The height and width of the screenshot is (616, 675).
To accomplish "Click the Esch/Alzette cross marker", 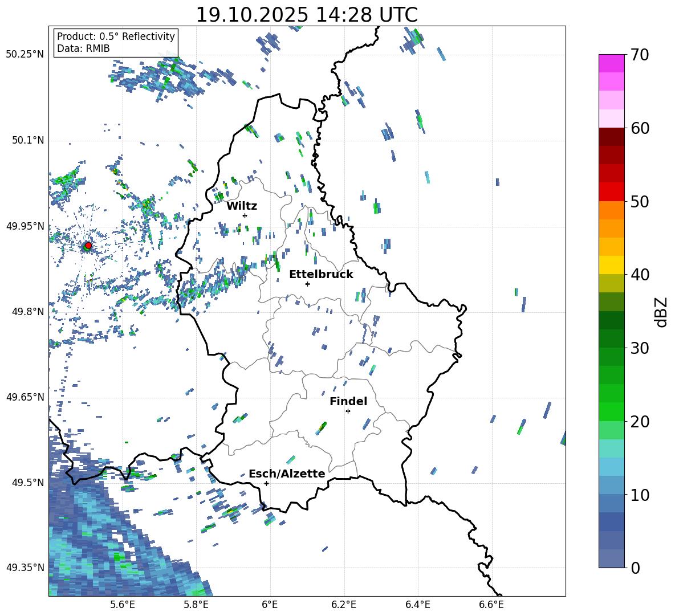I will tap(266, 483).
